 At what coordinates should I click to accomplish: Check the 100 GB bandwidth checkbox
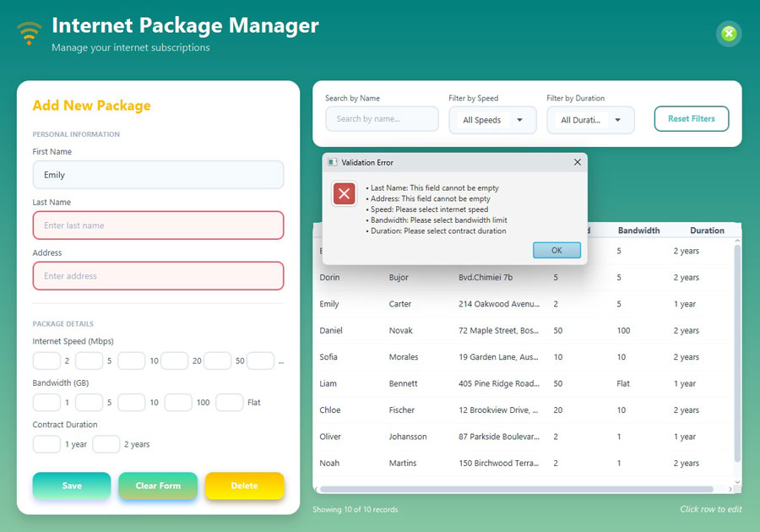[x=178, y=402]
